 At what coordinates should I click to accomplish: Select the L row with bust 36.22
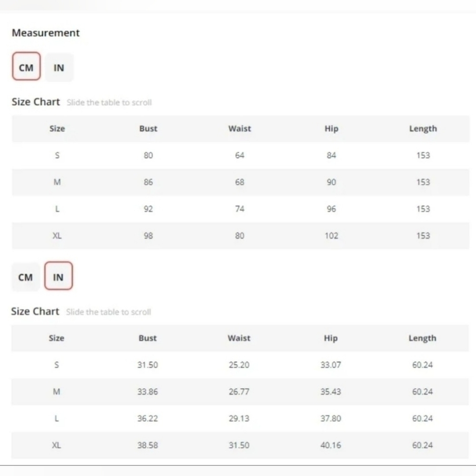coord(240,418)
